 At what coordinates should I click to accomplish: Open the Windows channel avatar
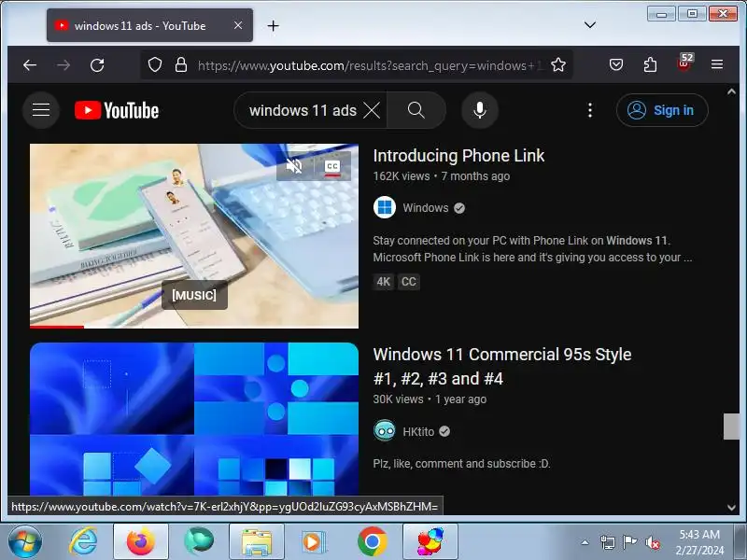pyautogui.click(x=385, y=207)
